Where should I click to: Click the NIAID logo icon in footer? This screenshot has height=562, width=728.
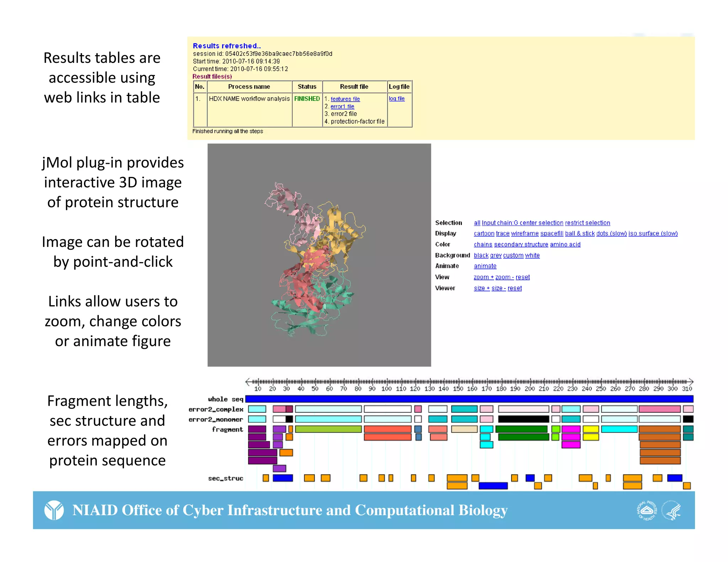[x=54, y=510]
